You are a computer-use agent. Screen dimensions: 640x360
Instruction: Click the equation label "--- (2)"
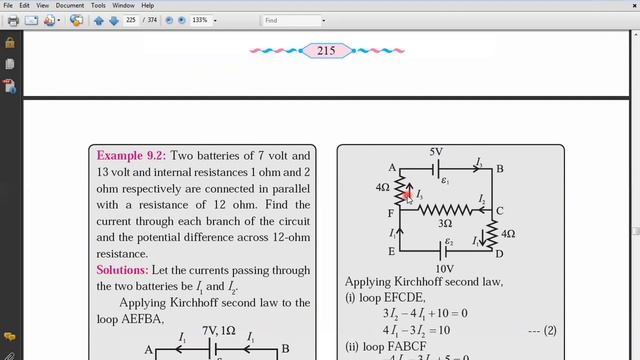pos(542,330)
